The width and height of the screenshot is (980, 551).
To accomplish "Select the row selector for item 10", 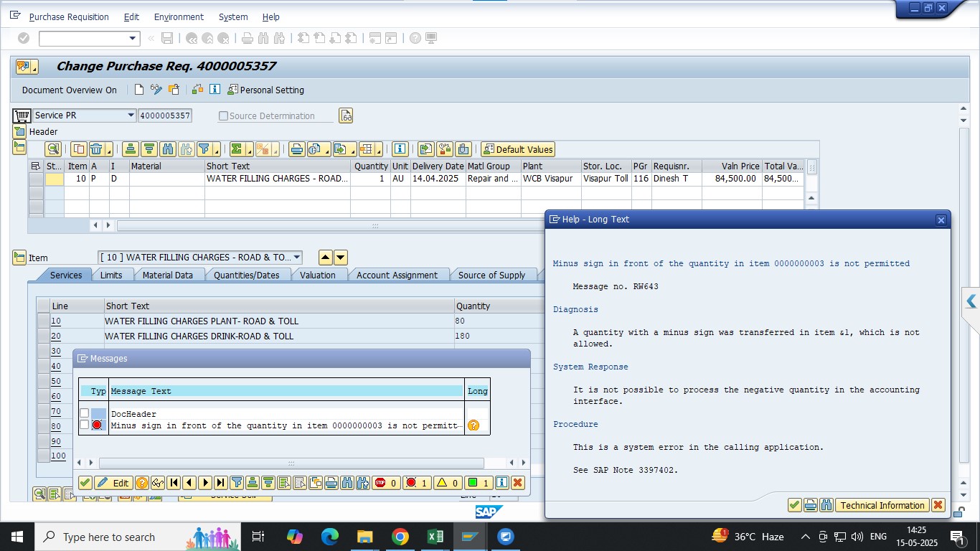I will (x=35, y=179).
